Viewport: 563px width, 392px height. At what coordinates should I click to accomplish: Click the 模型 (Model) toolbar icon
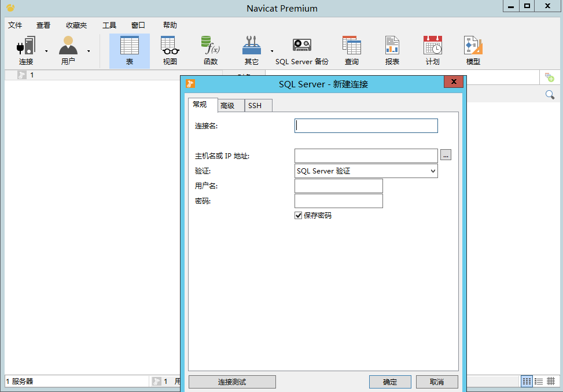pyautogui.click(x=473, y=50)
